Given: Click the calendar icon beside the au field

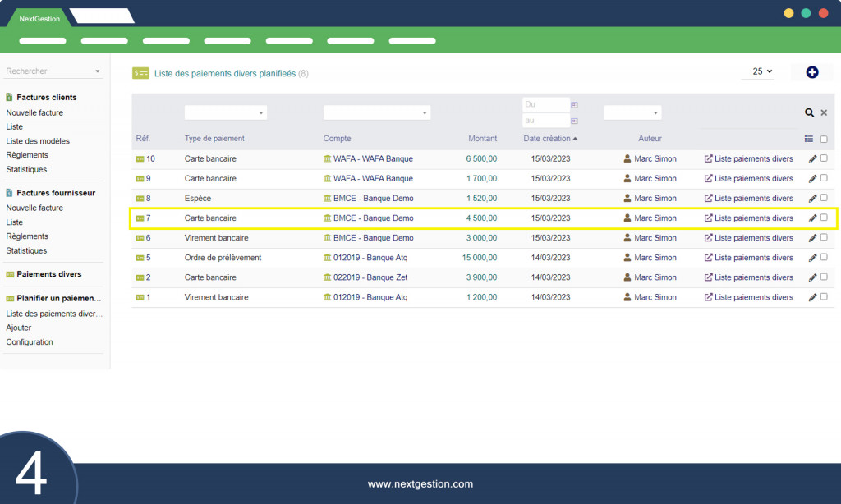Looking at the screenshot, I should (x=575, y=121).
